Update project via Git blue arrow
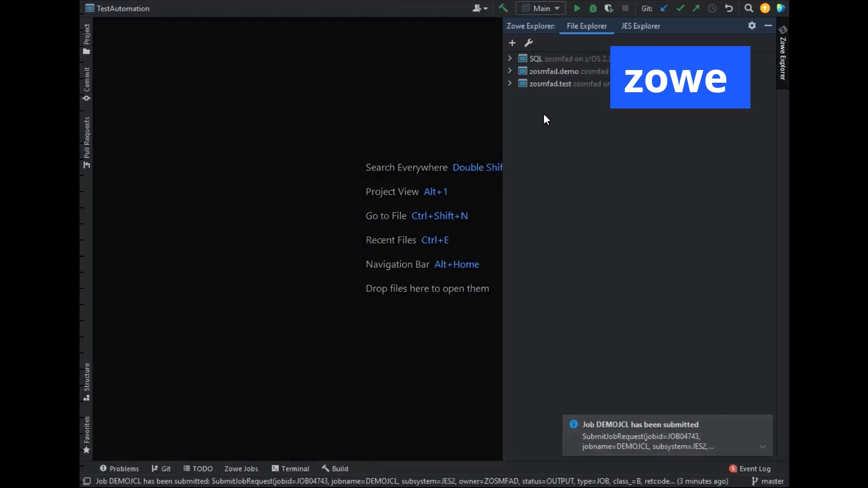 pos(664,8)
